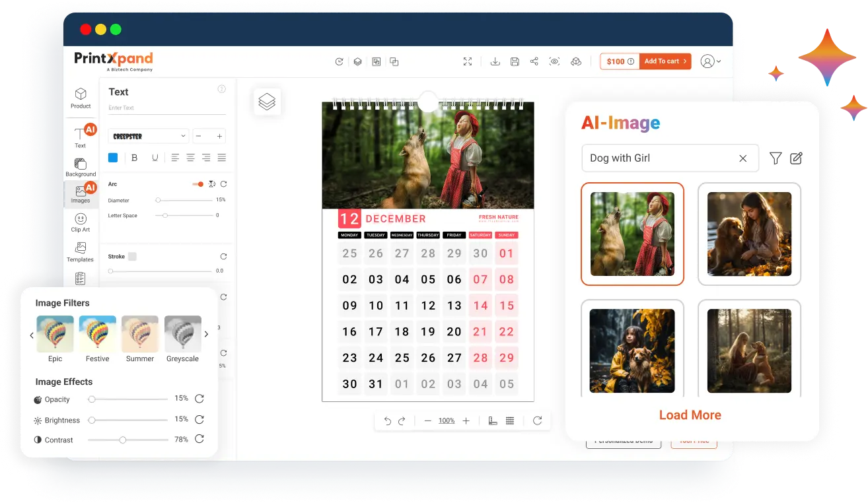The height and width of the screenshot is (503, 868).
Task: Toggle underline formatting
Action: [x=155, y=158]
